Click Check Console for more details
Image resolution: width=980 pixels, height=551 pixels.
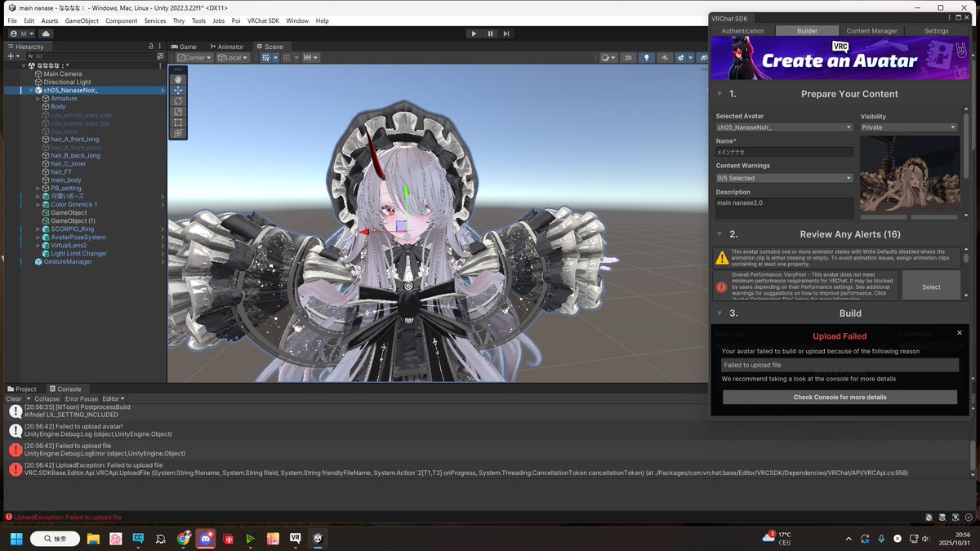click(x=840, y=397)
